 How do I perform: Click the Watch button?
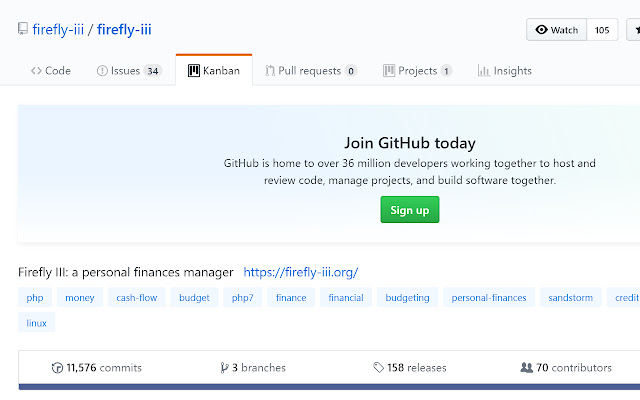pyautogui.click(x=556, y=30)
